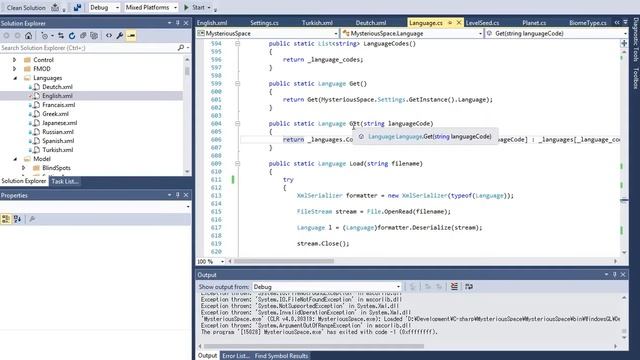Click Find Message in Code icon in Output
Viewport: 640px width, 360px height.
(413, 287)
